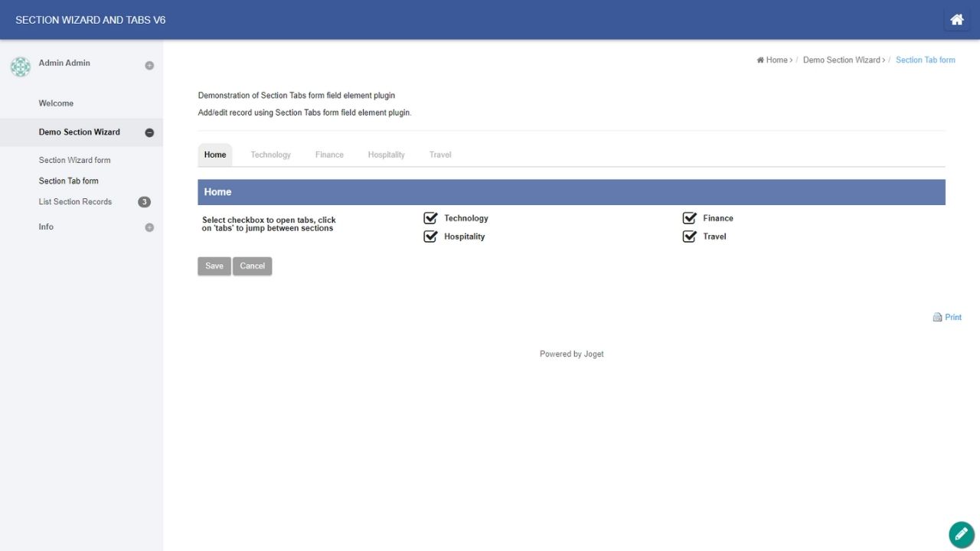Click the green pencil edit button

tap(961, 534)
